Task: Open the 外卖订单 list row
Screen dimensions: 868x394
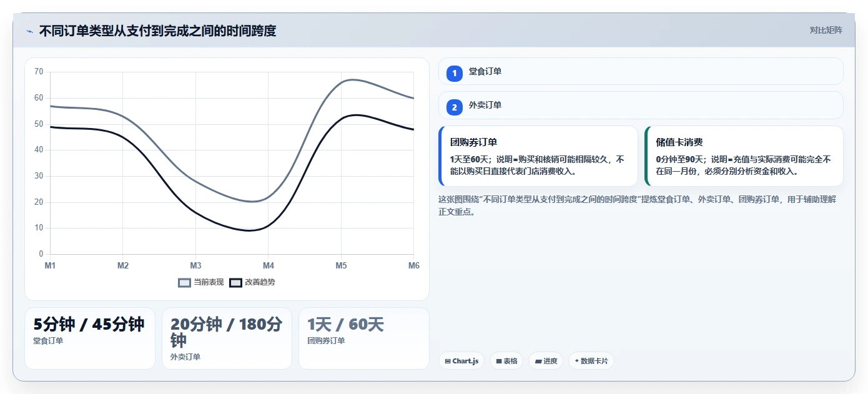Action: click(641, 105)
